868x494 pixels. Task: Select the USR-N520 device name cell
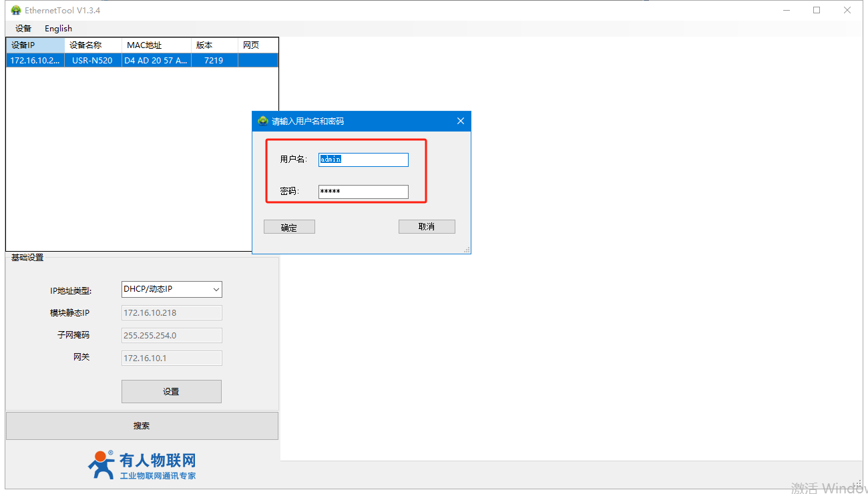(x=93, y=60)
